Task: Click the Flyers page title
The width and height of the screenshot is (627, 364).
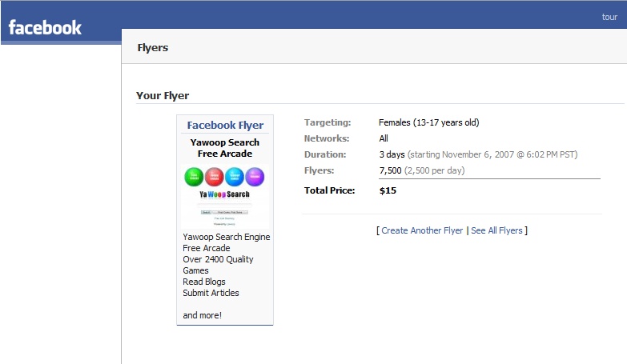Action: click(x=153, y=47)
